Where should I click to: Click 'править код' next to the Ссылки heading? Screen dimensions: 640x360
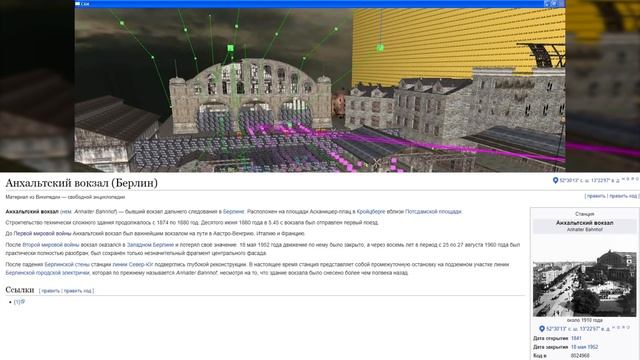(x=78, y=291)
